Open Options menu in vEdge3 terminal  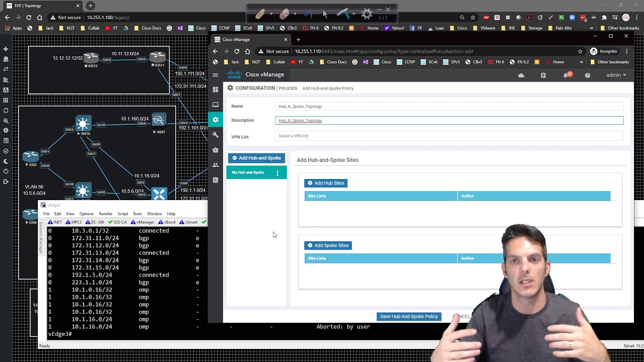pos(87,214)
